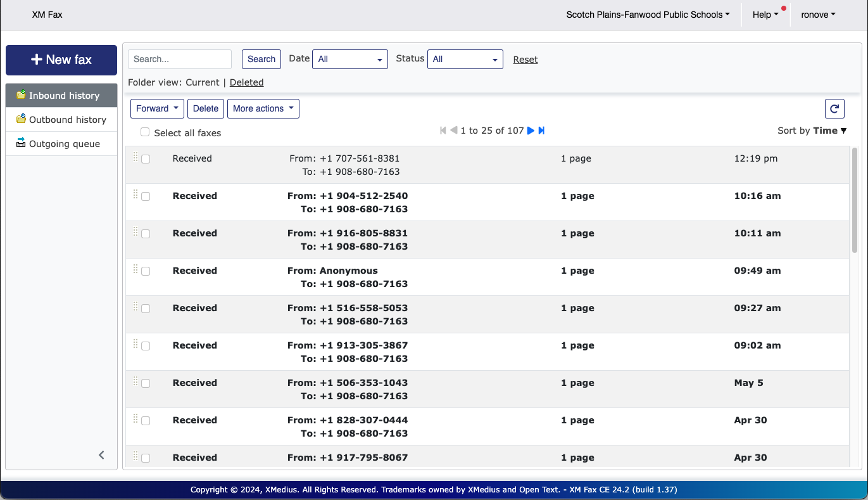868x500 pixels.
Task: Click drag handle of the 12:19 pm fax
Action: [135, 157]
